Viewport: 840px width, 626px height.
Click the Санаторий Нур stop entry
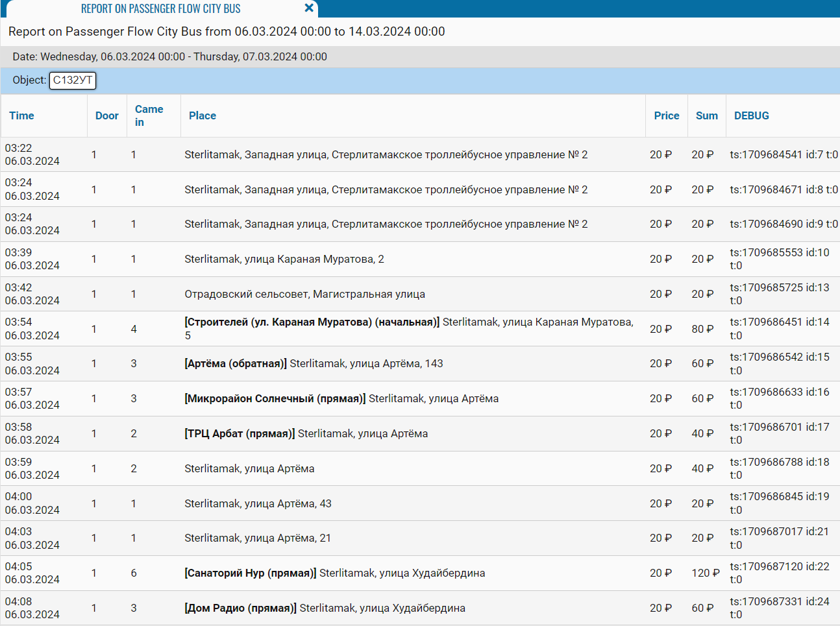click(x=250, y=573)
